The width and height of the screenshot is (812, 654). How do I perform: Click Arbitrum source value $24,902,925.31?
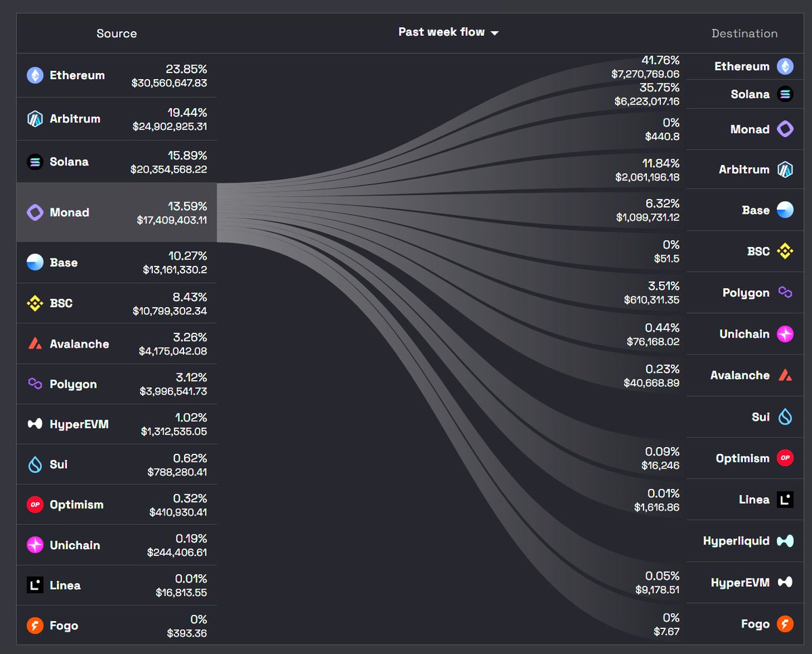pos(169,126)
